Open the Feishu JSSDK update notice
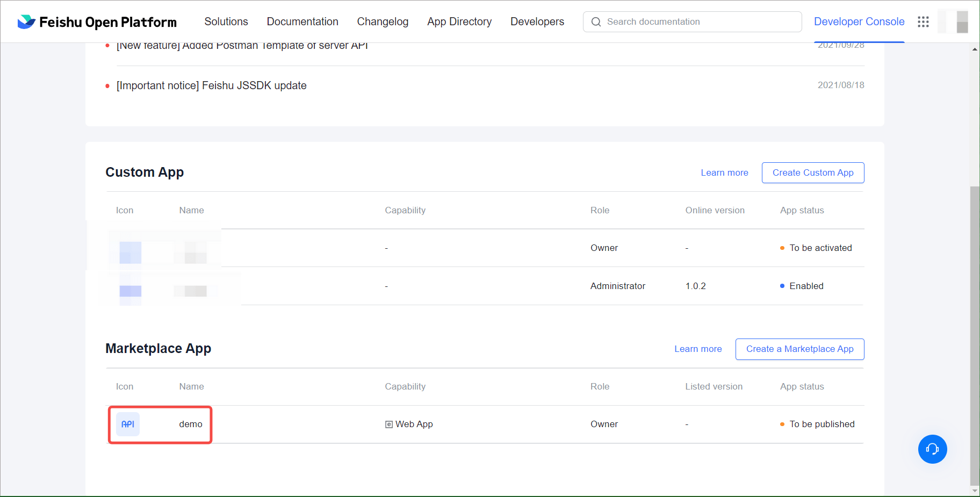Viewport: 980px width, 497px height. 212,85
